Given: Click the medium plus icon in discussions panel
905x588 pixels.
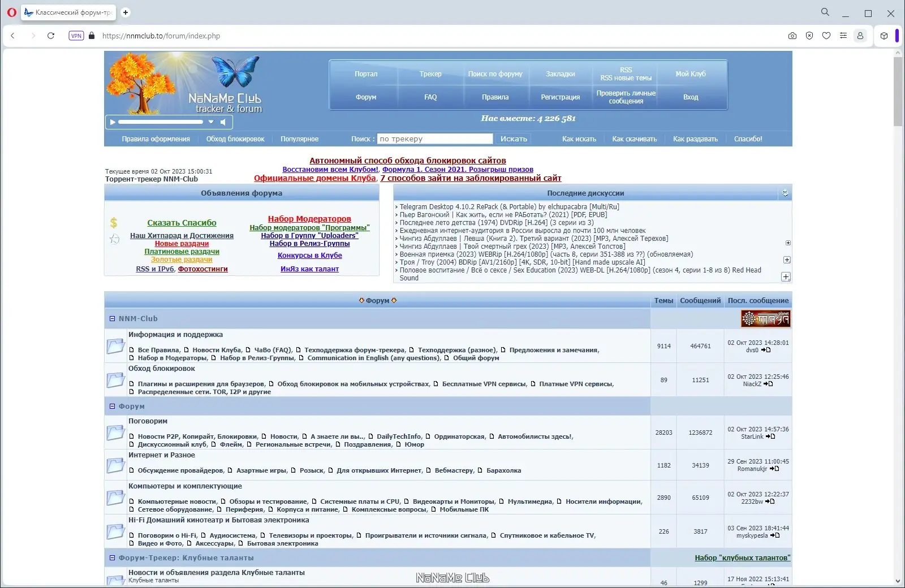Looking at the screenshot, I should coord(787,260).
